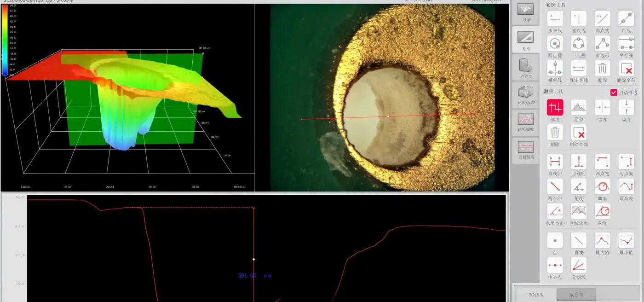The height and width of the screenshot is (302, 644).
Task: Open the 轮廓 profile sidebar tab
Action: 526,40
